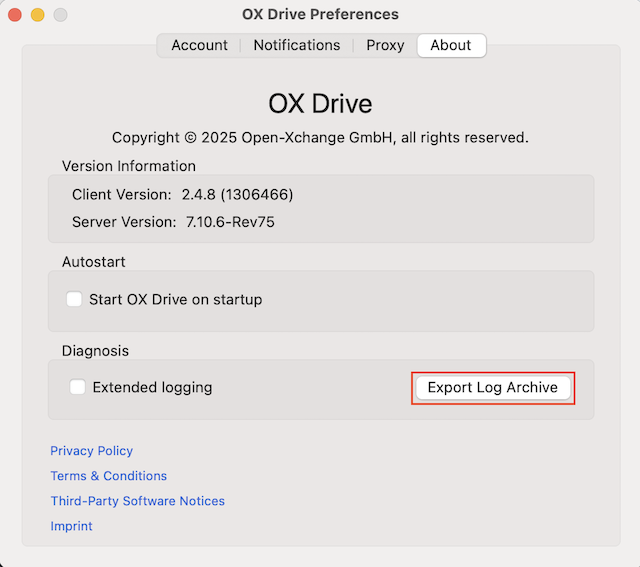Screen dimensions: 640x567
Task: View Third-Party Software Notices
Action: click(138, 501)
